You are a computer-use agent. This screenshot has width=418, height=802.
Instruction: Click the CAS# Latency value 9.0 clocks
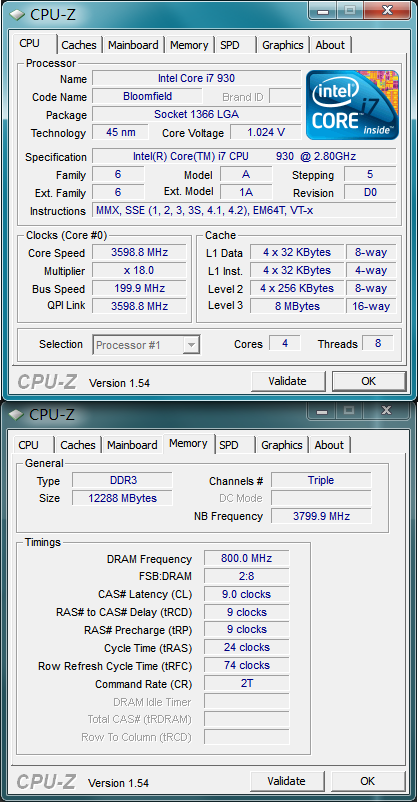click(247, 594)
